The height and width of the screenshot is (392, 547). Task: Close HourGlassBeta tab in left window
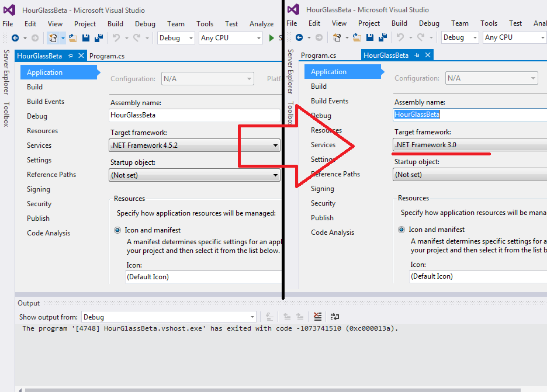coord(81,55)
